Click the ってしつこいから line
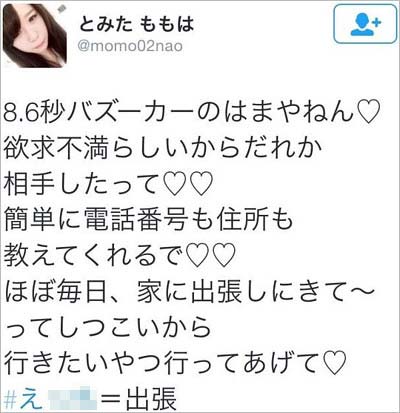400x413 pixels. (x=107, y=328)
